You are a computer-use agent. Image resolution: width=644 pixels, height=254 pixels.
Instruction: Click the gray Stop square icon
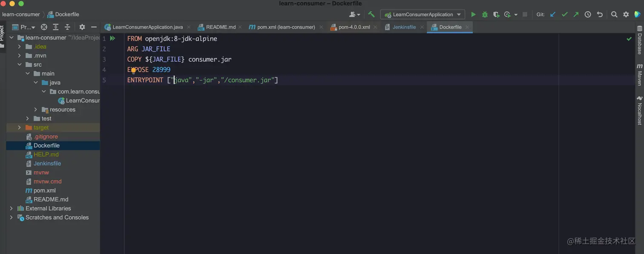point(525,14)
